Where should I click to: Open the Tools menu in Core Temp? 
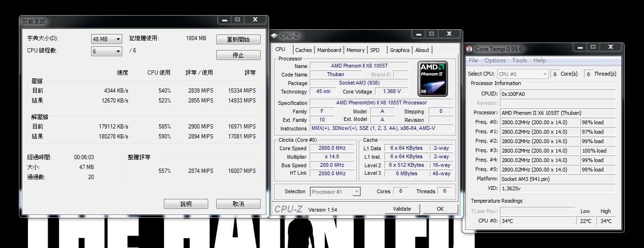coord(519,60)
